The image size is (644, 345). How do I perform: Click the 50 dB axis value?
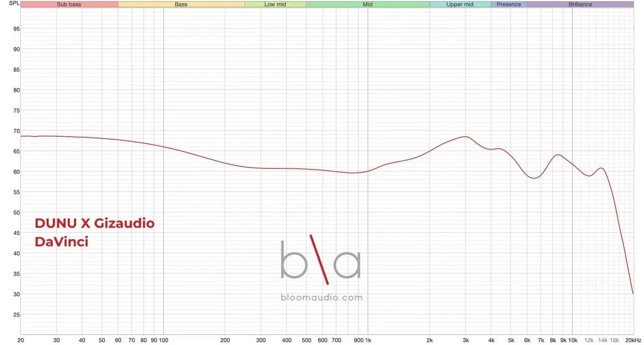(16, 212)
